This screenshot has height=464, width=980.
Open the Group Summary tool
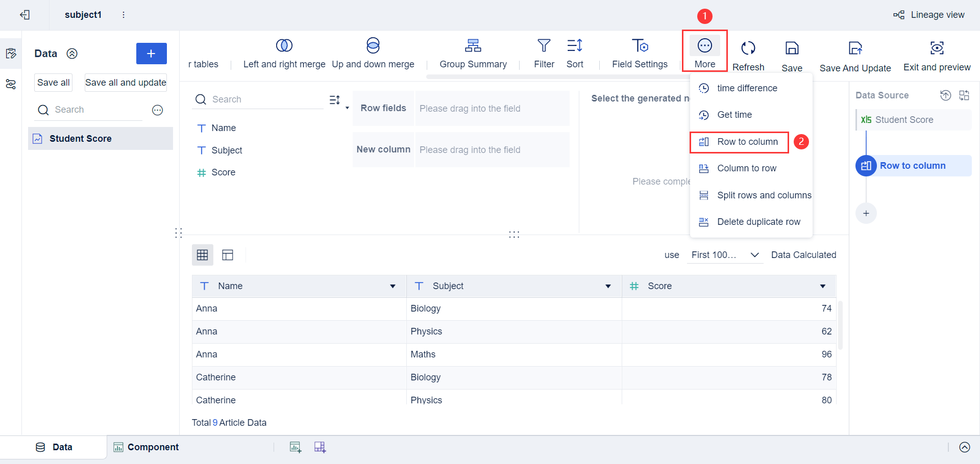pos(473,53)
